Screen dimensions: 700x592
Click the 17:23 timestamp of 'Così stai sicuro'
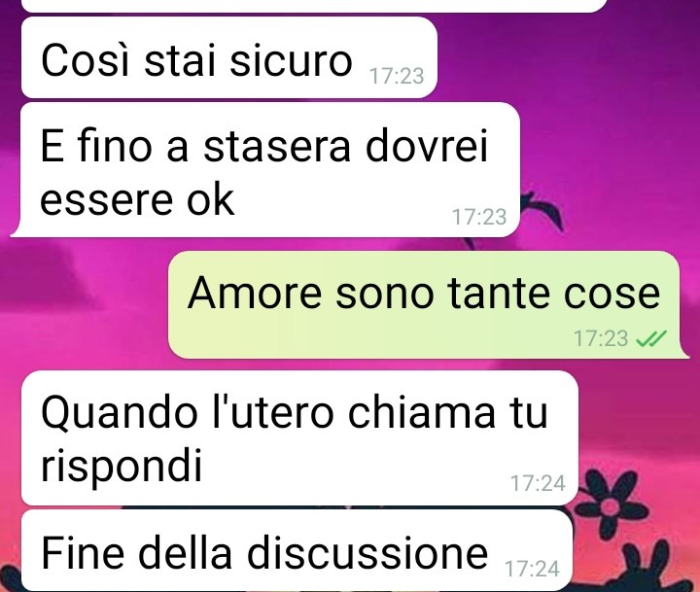point(397,76)
